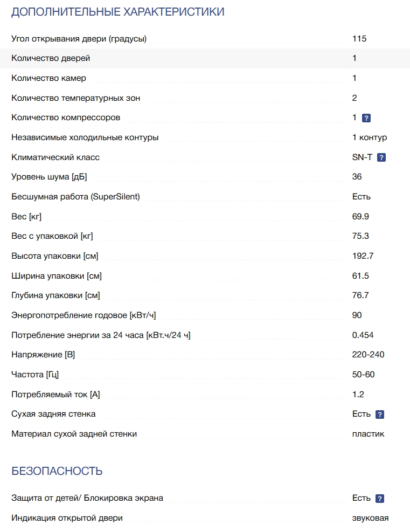Select the Количество дверей row
Screen dimensions: 410x532
(x=205, y=58)
